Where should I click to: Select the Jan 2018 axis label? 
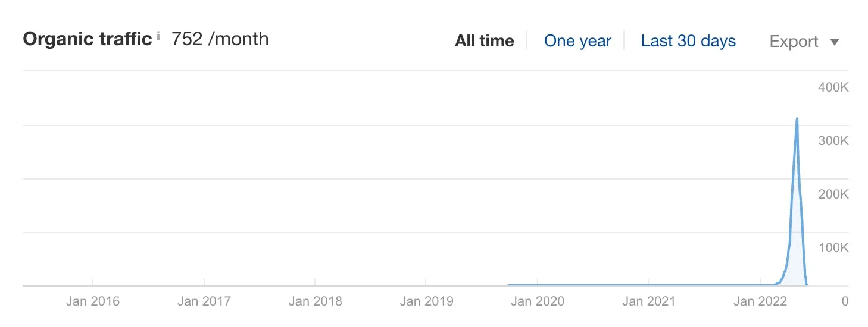(x=315, y=301)
